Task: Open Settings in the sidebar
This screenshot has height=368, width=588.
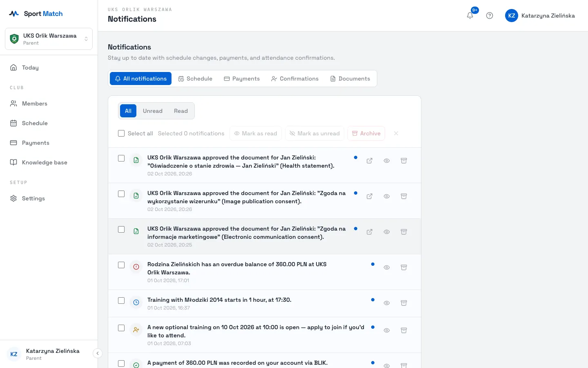Action: point(49,198)
